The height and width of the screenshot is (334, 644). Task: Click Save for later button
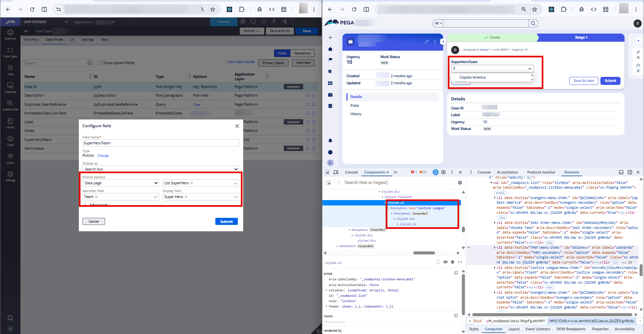tap(583, 81)
